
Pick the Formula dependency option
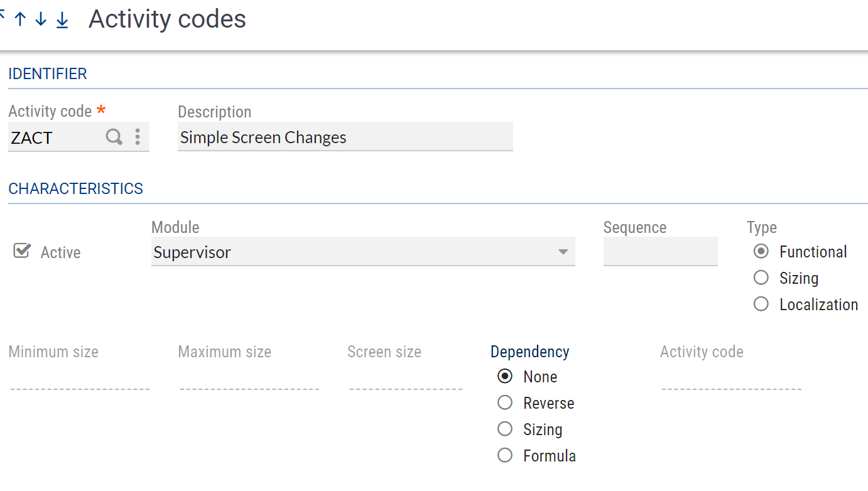pos(505,455)
